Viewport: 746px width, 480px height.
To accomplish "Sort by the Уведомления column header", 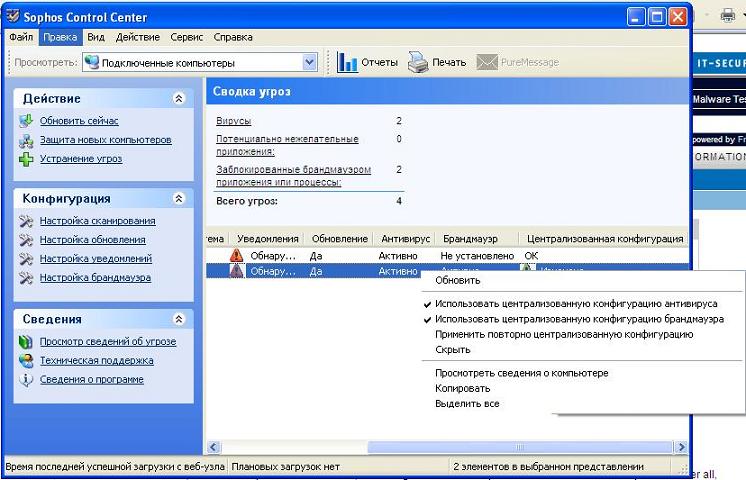I will pos(268,239).
